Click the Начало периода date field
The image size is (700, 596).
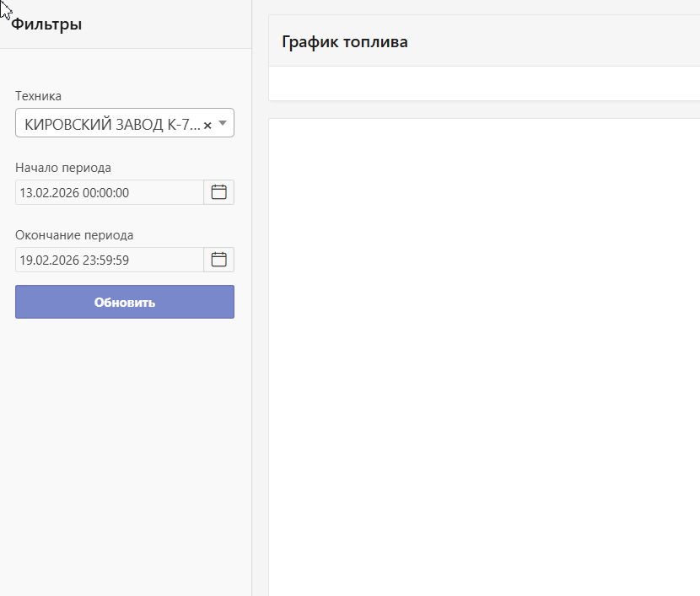110,192
